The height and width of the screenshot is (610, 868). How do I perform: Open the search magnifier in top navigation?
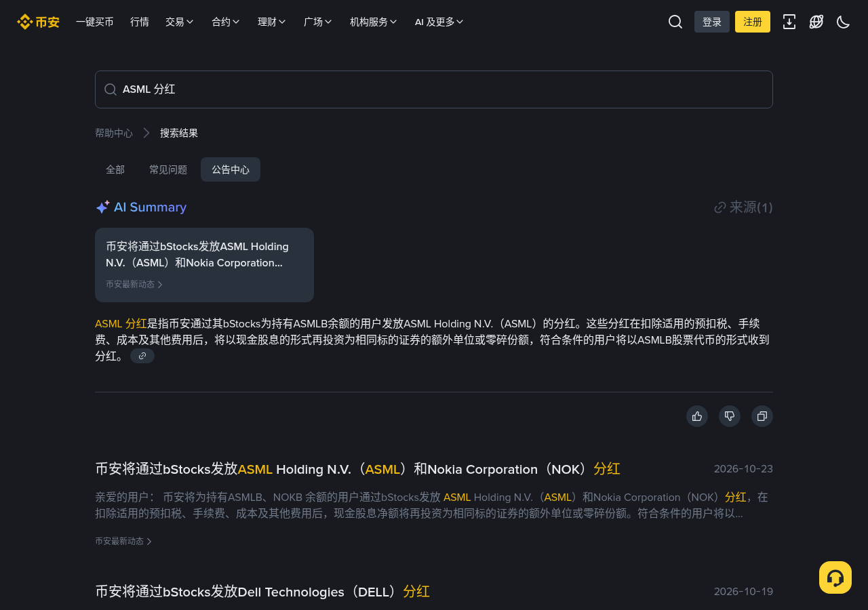coord(675,22)
